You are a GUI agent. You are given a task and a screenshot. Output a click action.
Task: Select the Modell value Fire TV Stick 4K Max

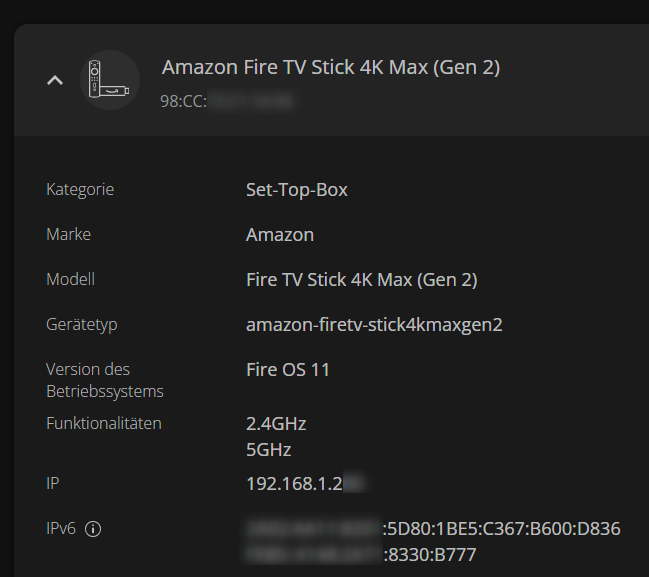[x=361, y=280]
